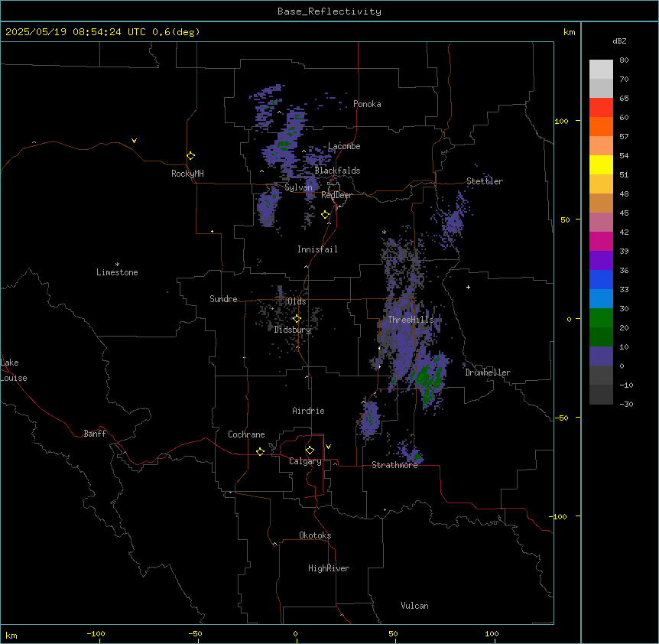This screenshot has height=644, width=659.
Task: Click the Banff label
Action: pos(95,434)
